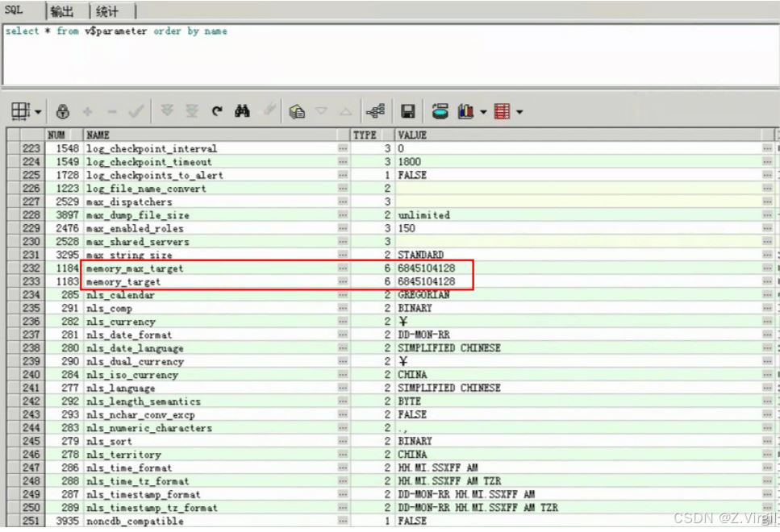Click the binoculars find icon
780x532 pixels.
pyautogui.click(x=242, y=111)
